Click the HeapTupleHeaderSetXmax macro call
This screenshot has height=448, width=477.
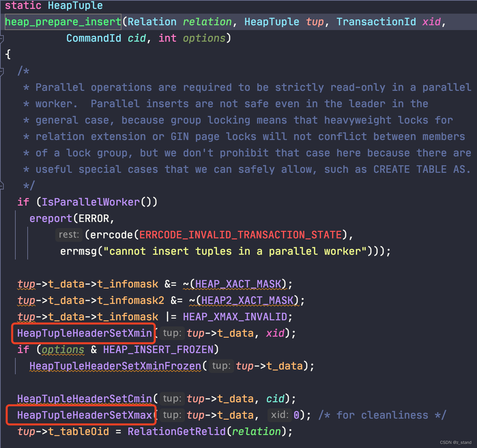point(84,415)
